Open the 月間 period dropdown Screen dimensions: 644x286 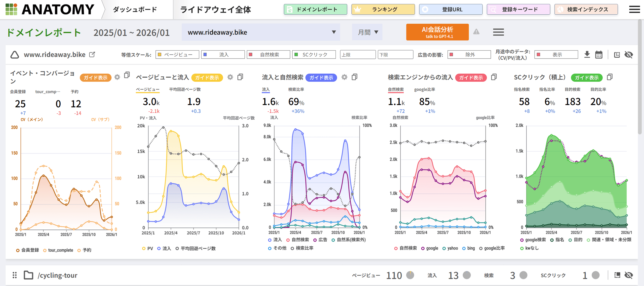click(367, 32)
